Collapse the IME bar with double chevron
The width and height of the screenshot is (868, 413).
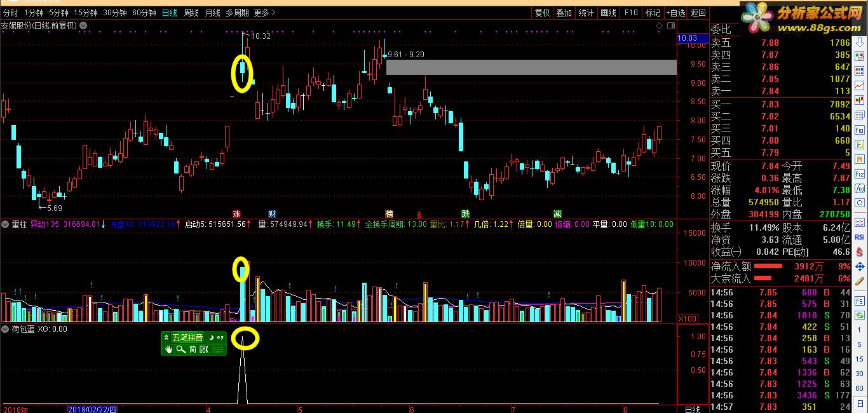tap(167, 337)
